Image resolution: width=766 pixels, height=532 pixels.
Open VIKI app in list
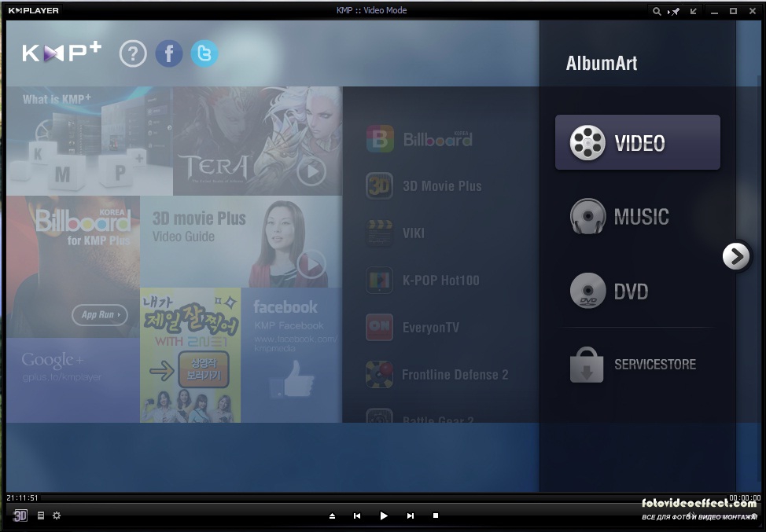[x=396, y=233]
